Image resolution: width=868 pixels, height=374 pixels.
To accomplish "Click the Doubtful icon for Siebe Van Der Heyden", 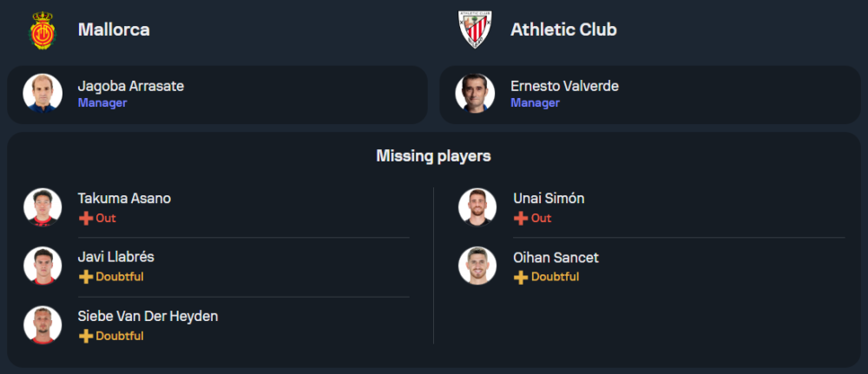I will coord(85,336).
